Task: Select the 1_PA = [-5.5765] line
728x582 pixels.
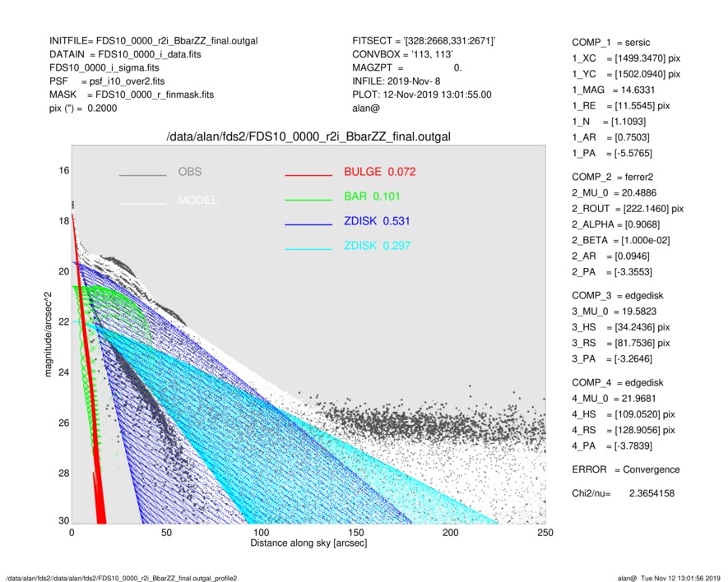Action: point(612,153)
